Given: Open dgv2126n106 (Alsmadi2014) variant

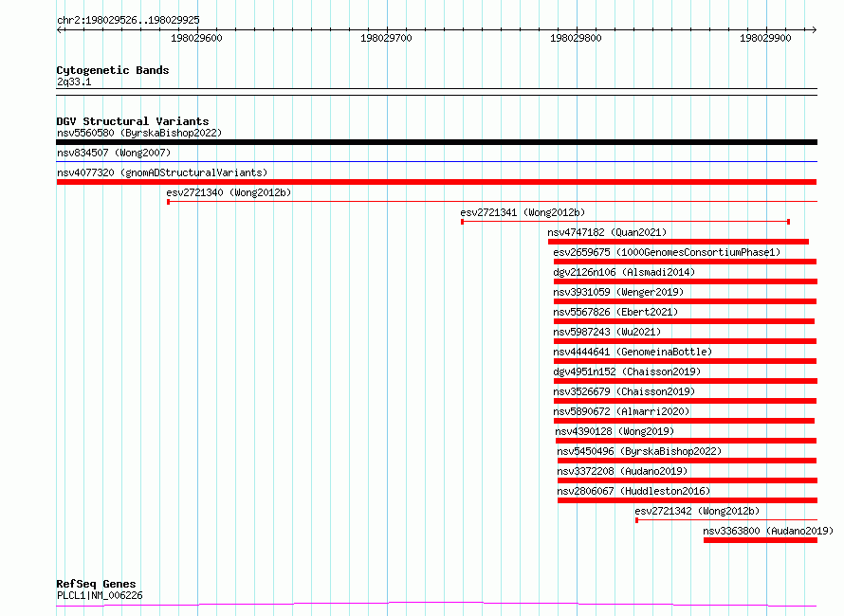Looking at the screenshot, I should click(624, 272).
